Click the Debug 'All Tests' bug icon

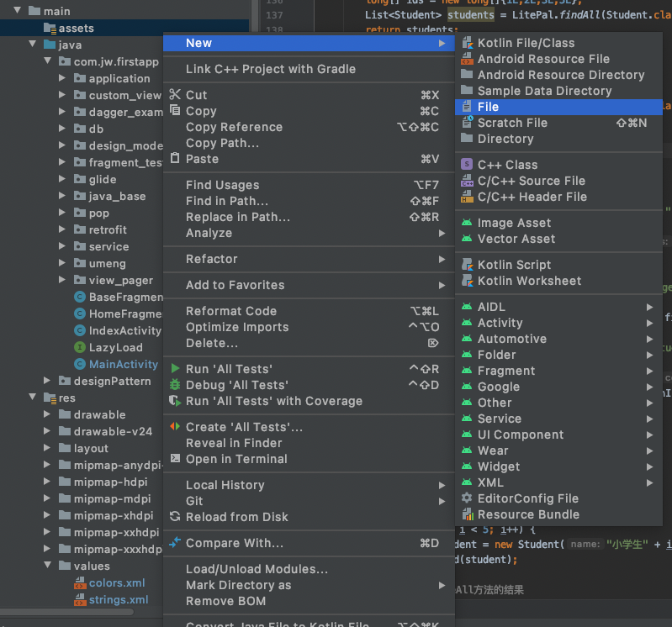coord(175,385)
